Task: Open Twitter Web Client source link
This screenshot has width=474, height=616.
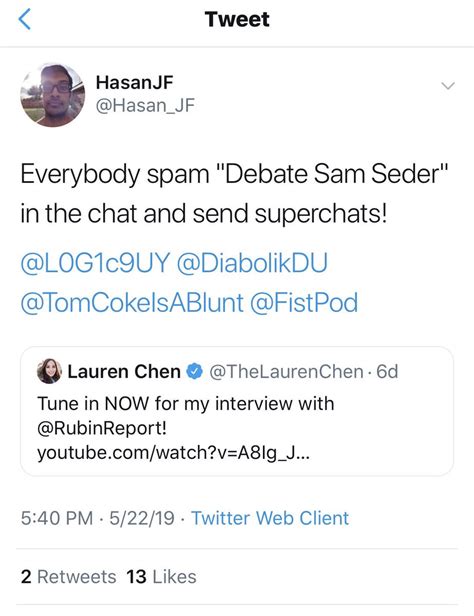Action: [270, 518]
